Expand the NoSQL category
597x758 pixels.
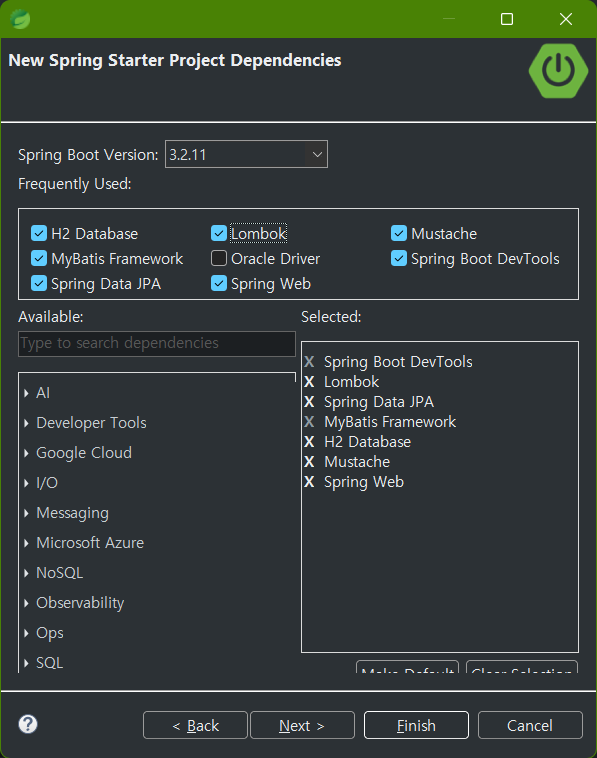[x=26, y=573]
